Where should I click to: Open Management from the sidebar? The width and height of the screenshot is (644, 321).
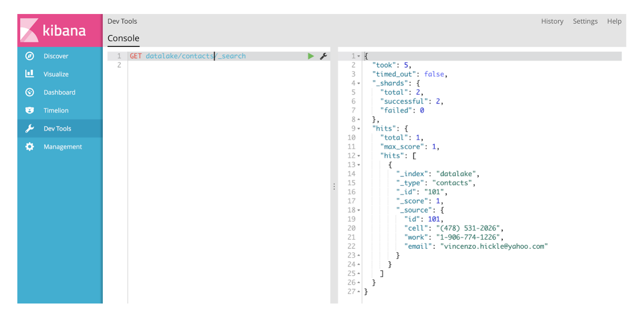point(60,147)
